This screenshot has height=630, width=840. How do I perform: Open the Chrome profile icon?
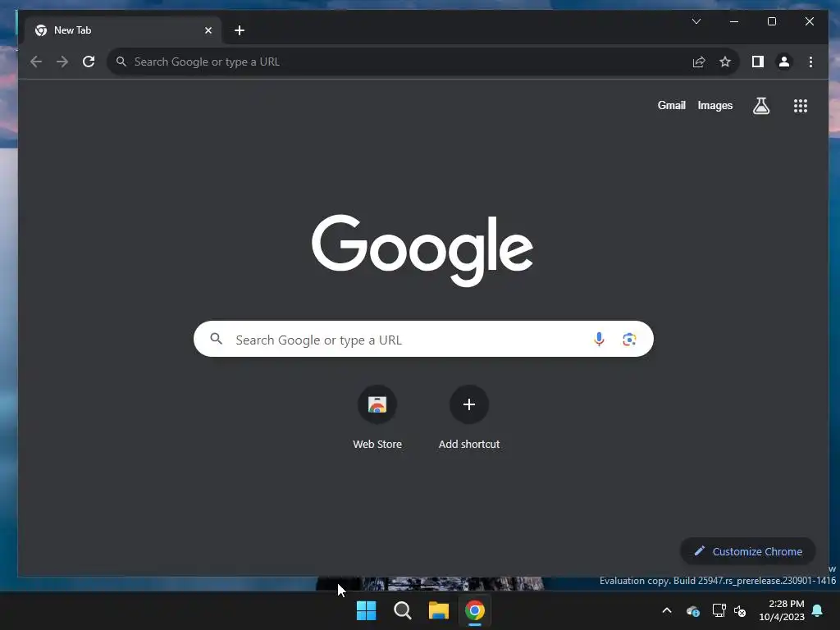pos(783,62)
